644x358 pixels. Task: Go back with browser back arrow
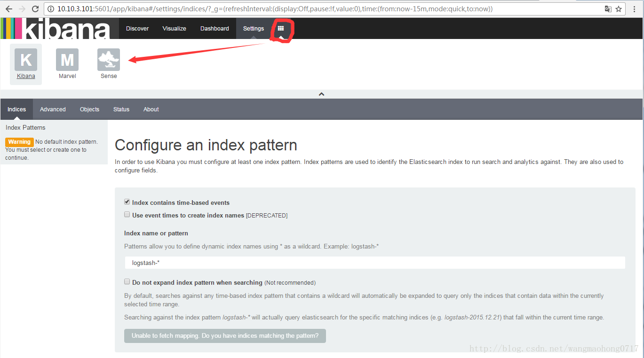click(x=8, y=9)
